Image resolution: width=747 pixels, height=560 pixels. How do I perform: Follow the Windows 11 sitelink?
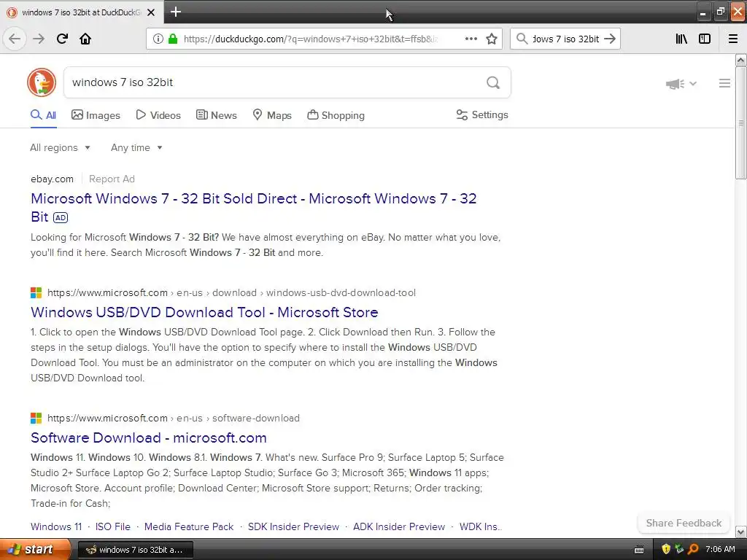tap(56, 526)
